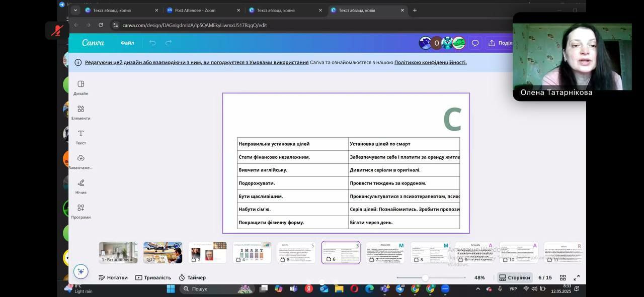
Task: Open Windows Start menu
Action: click(x=171, y=289)
